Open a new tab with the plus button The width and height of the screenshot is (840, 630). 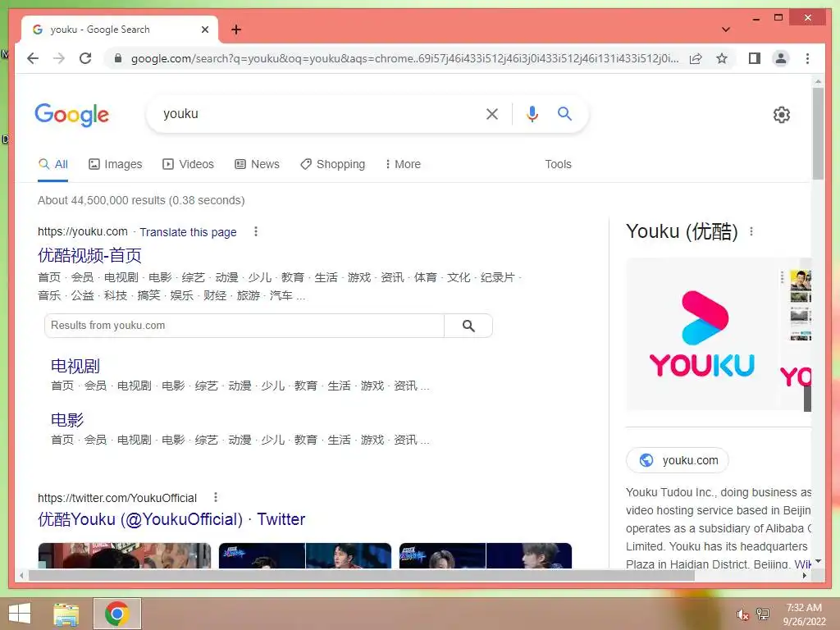tap(236, 30)
